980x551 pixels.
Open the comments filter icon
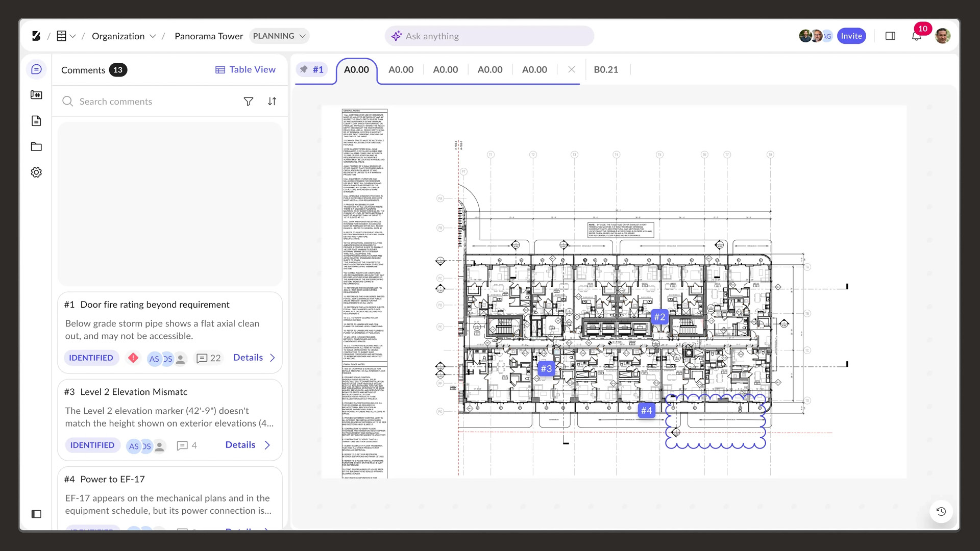(x=249, y=102)
